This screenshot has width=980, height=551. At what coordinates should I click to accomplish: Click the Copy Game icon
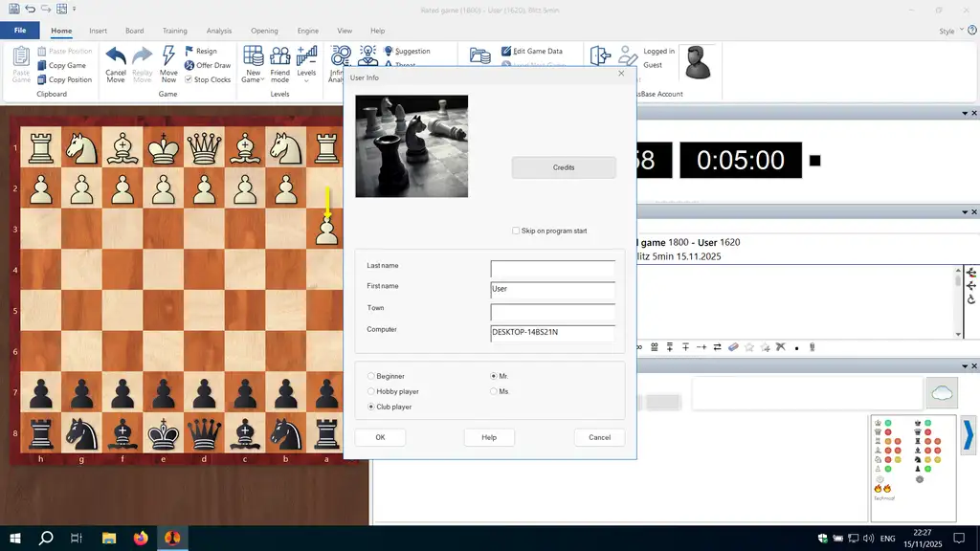[41, 65]
